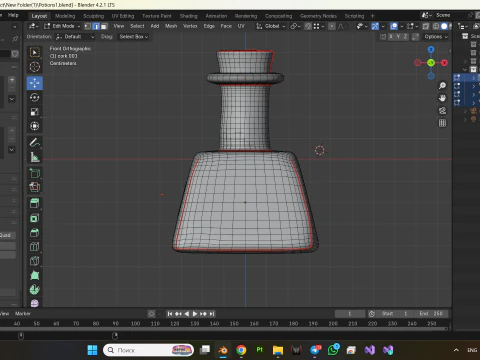Open the overlays options dropdown arrow
The height and width of the screenshot is (360, 480).
tap(402, 26)
